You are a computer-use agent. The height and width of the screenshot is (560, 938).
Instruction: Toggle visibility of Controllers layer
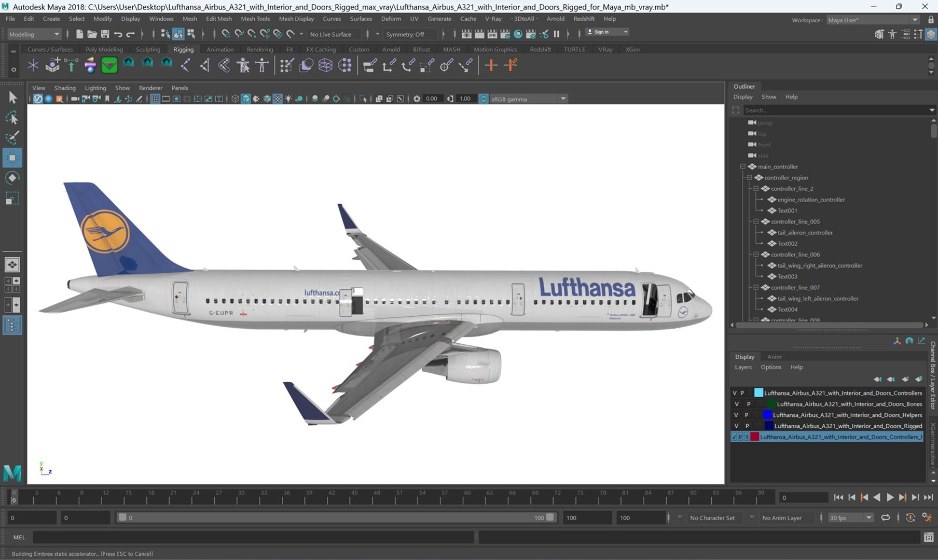[734, 393]
